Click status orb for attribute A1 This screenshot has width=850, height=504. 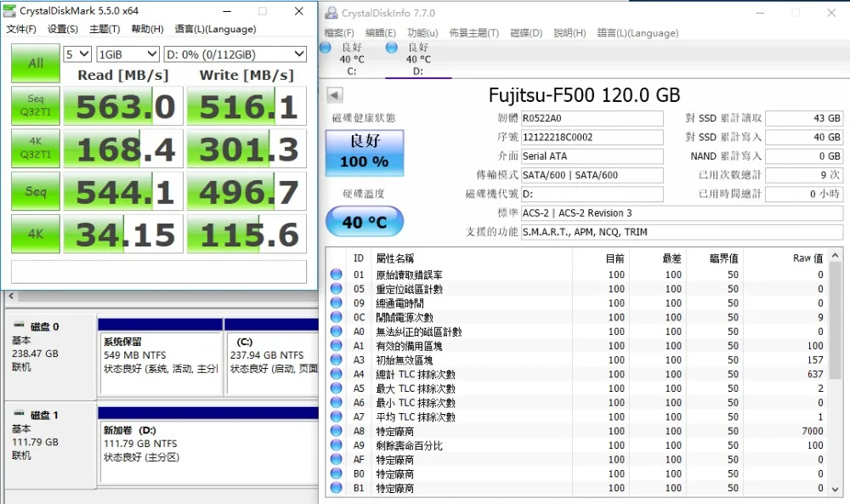point(336,345)
